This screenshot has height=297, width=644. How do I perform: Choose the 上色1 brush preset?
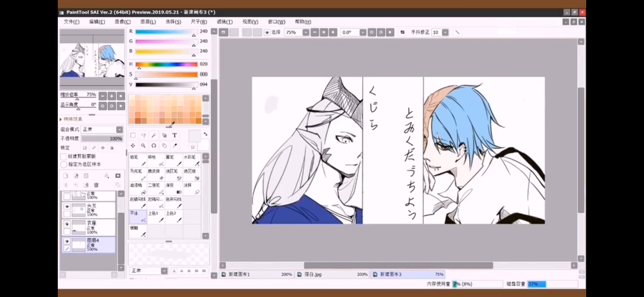click(x=156, y=216)
